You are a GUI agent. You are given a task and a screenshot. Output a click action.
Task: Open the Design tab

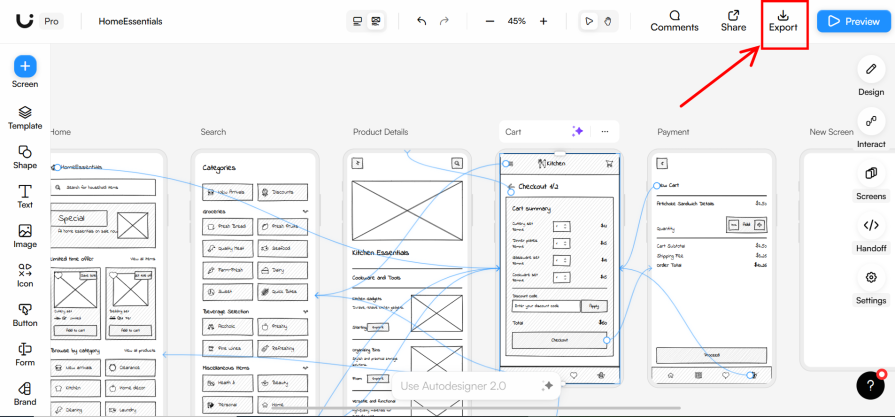pyautogui.click(x=871, y=75)
